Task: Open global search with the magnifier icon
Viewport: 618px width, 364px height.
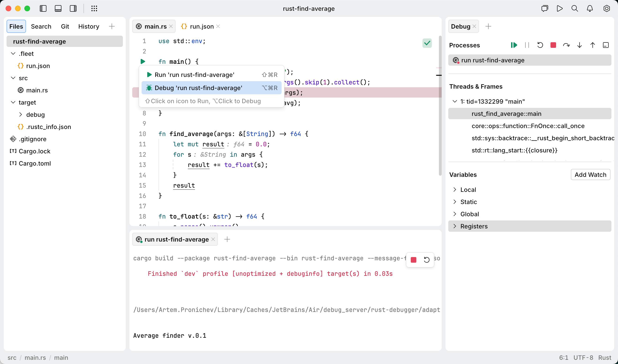Action: [575, 8]
